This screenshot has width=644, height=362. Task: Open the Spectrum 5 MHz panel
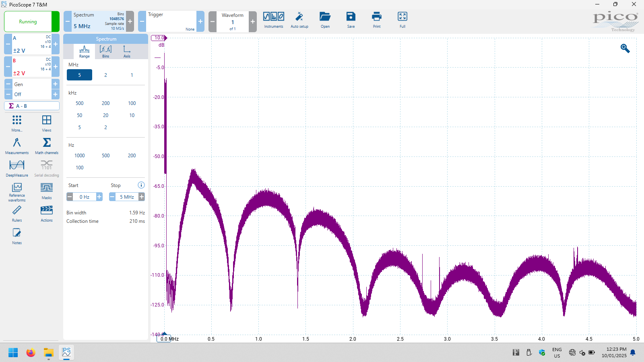point(99,21)
